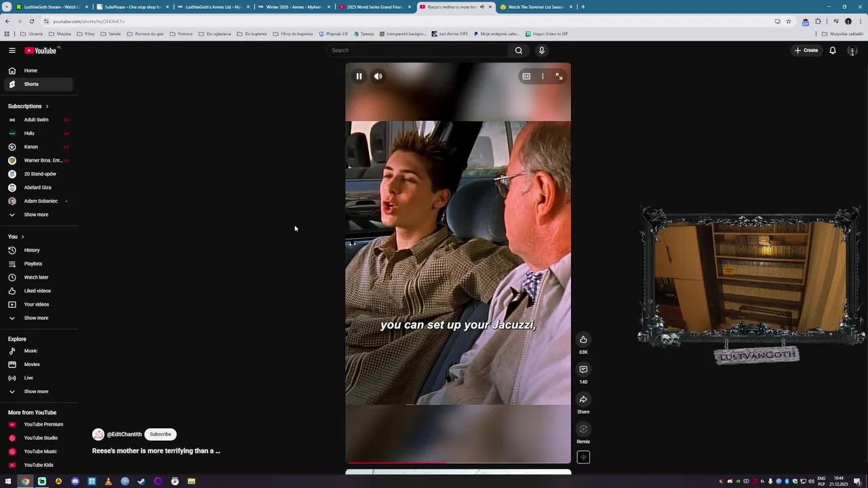Switch to Watch The Terminal List tab
868x488 pixels.
click(x=536, y=7)
